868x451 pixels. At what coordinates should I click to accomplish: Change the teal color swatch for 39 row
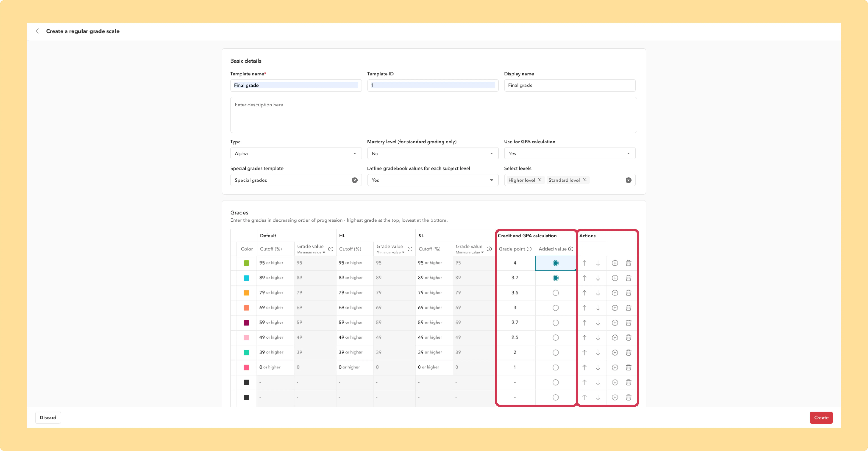[246, 353]
